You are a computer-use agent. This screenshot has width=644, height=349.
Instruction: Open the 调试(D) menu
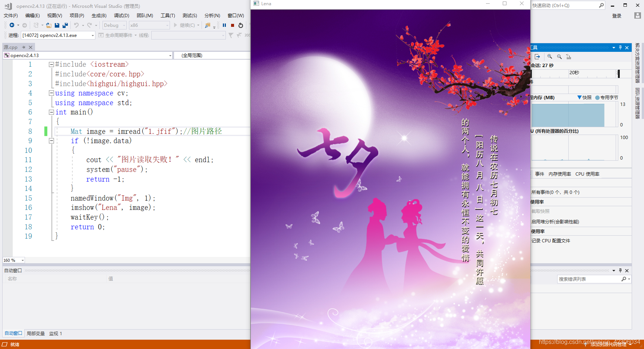(x=121, y=15)
